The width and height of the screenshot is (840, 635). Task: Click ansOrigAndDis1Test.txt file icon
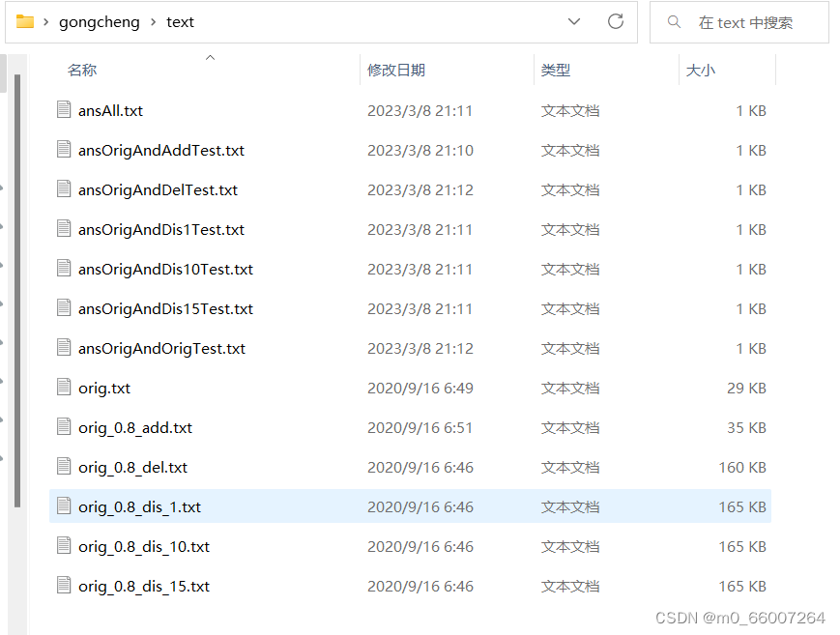64,228
